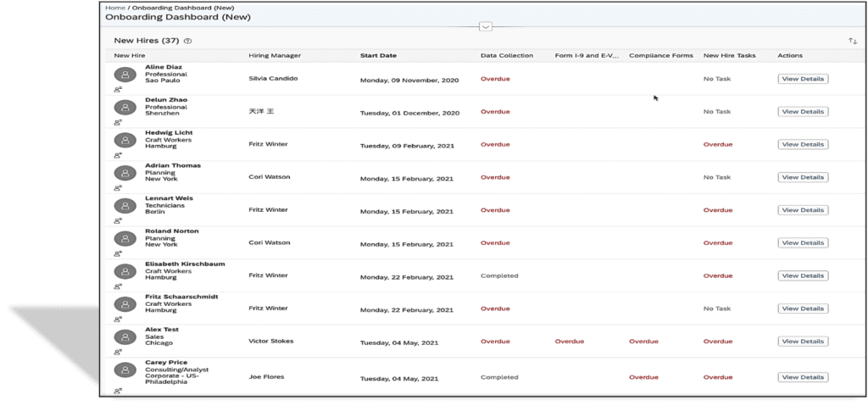Screen dimensions: 868x406
Task: Click the Compliance Forms column header
Action: click(x=661, y=55)
